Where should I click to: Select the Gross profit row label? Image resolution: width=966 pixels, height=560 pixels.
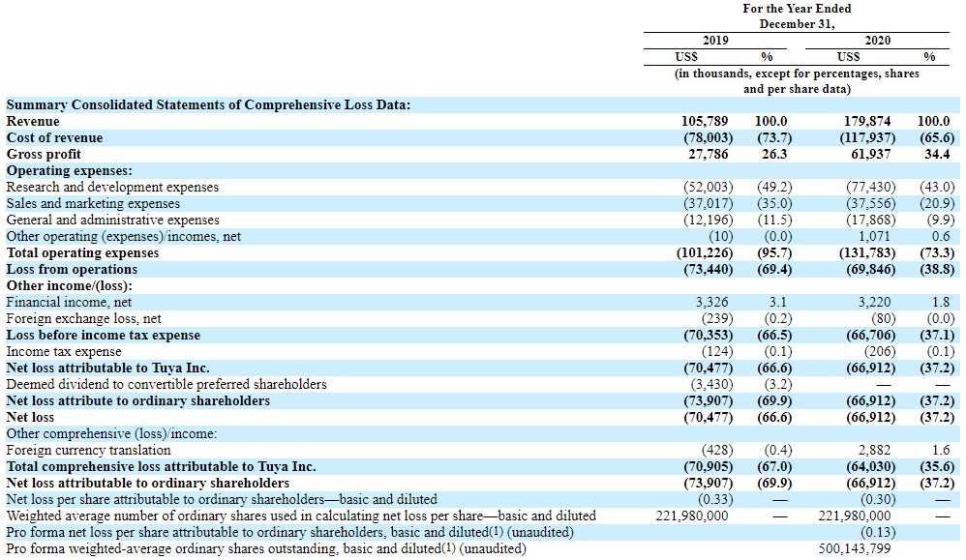tap(44, 155)
